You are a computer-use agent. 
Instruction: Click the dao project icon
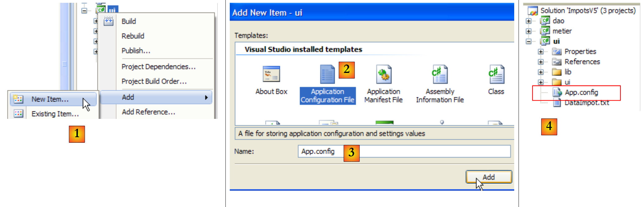(x=545, y=21)
